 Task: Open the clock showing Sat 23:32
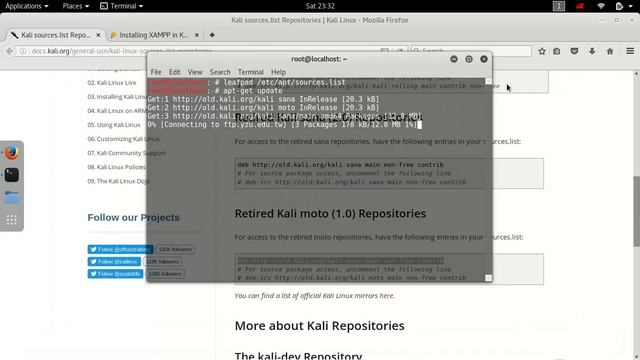click(320, 6)
